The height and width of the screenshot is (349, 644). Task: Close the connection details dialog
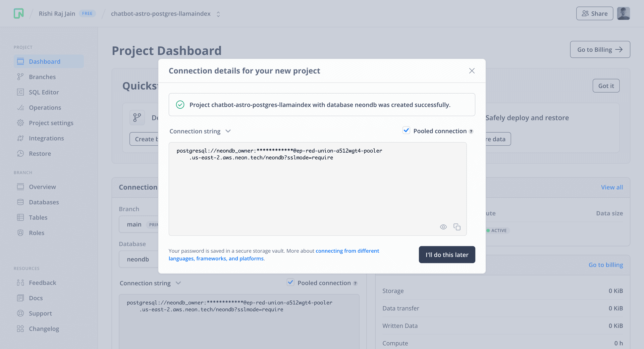click(472, 71)
